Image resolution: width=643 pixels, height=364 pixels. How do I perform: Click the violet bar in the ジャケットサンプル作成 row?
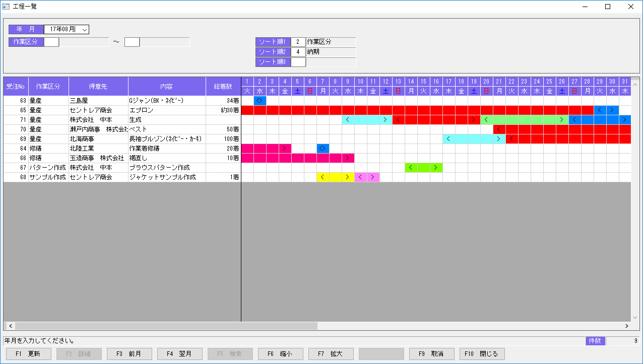point(367,177)
